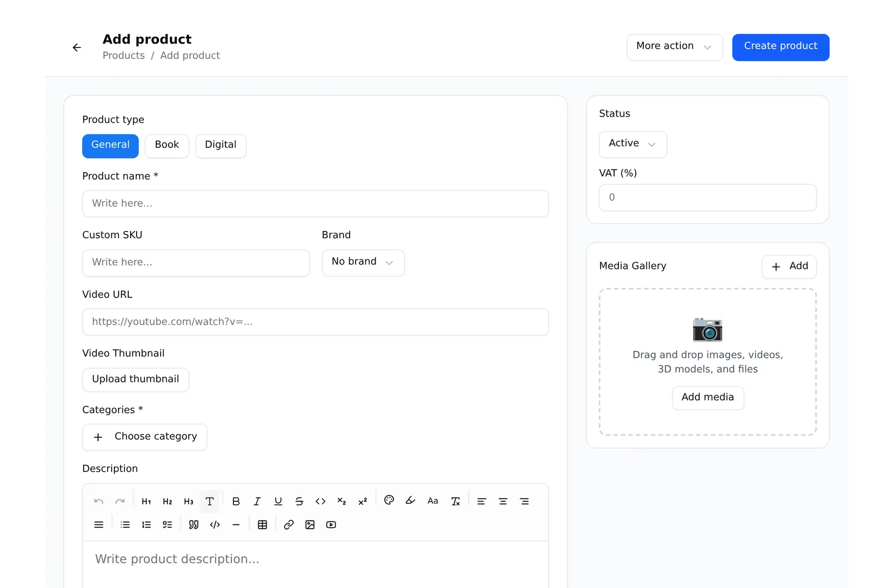The image size is (893, 588).
Task: Select the General product type
Action: [111, 146]
